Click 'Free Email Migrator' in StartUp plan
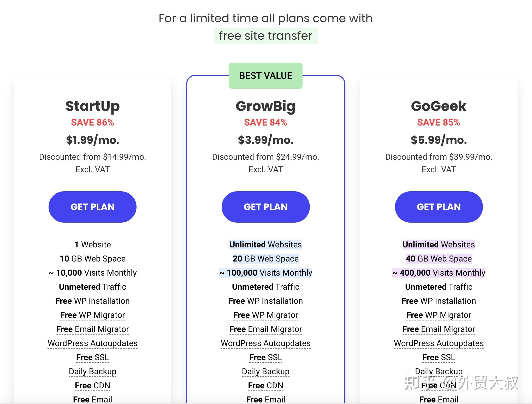Viewport: 532px width, 404px height. (92, 329)
